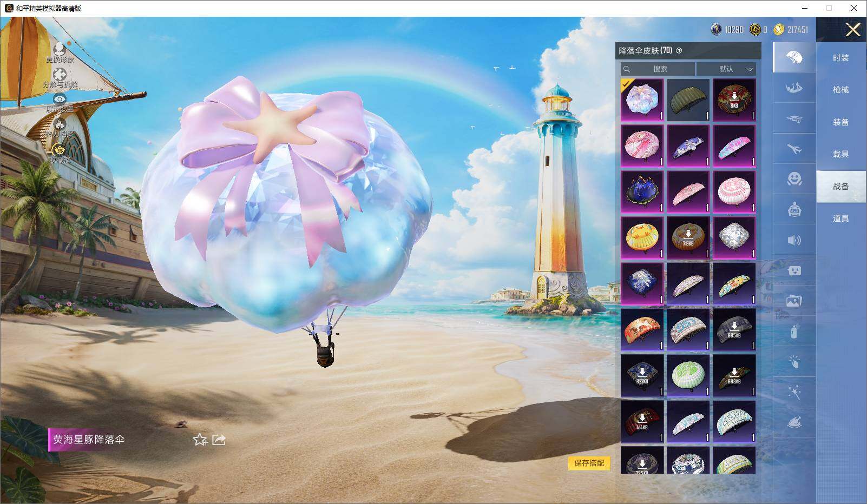This screenshot has height=504, width=867.
Task: Select the yellow duck parachute skin
Action: pos(642,238)
